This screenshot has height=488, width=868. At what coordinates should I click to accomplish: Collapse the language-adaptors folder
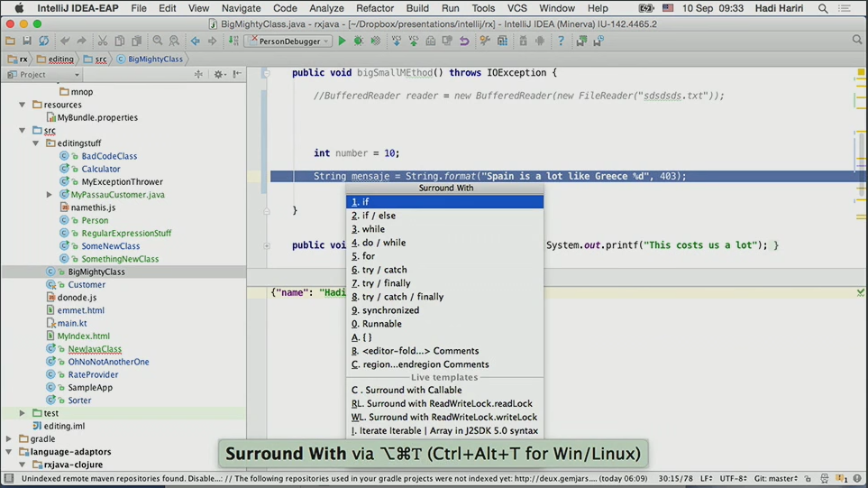[x=9, y=451]
